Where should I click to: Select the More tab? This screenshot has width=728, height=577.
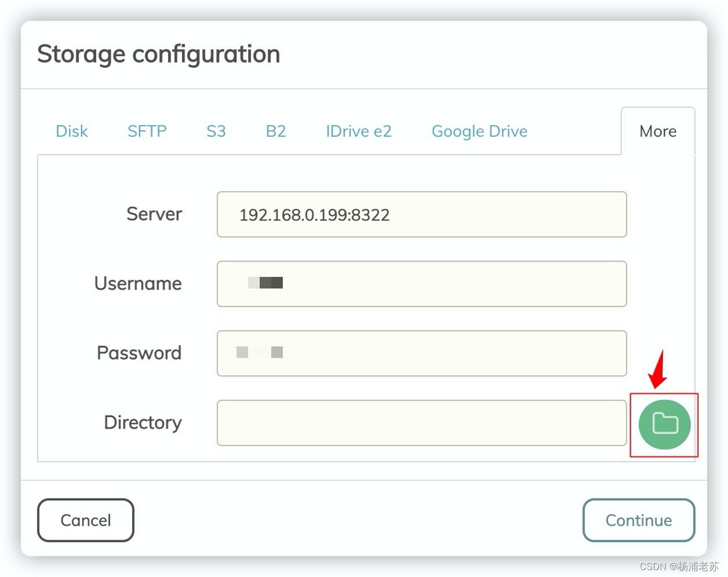point(658,132)
